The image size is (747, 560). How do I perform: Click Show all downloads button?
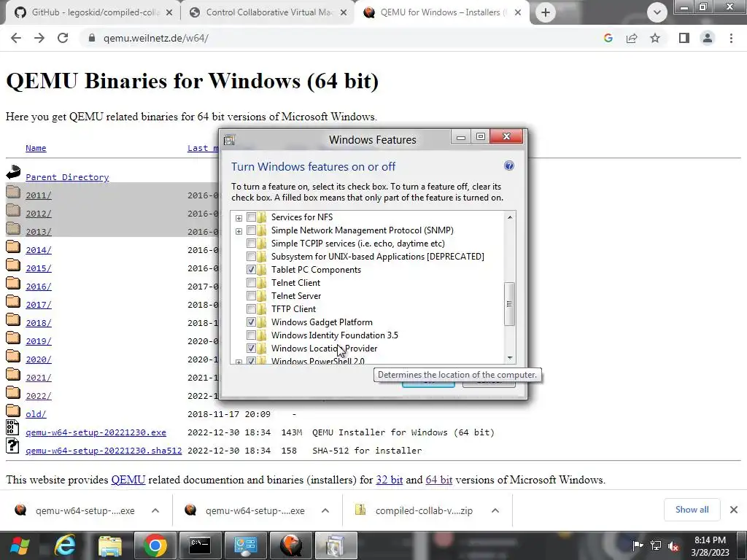pos(692,510)
